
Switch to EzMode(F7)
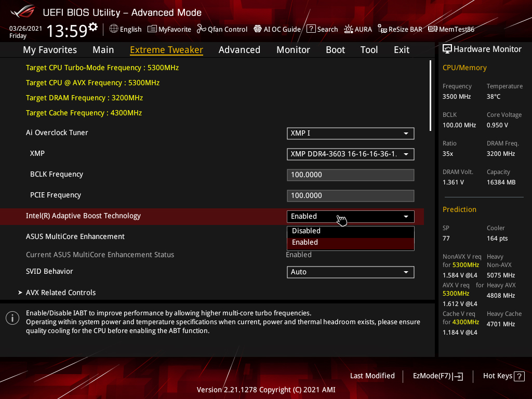tap(437, 376)
